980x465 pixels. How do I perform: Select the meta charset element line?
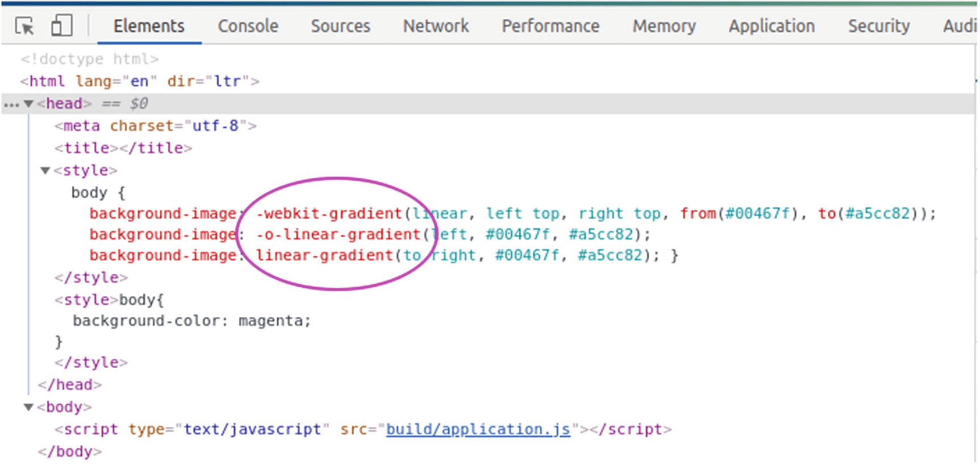tap(155, 126)
